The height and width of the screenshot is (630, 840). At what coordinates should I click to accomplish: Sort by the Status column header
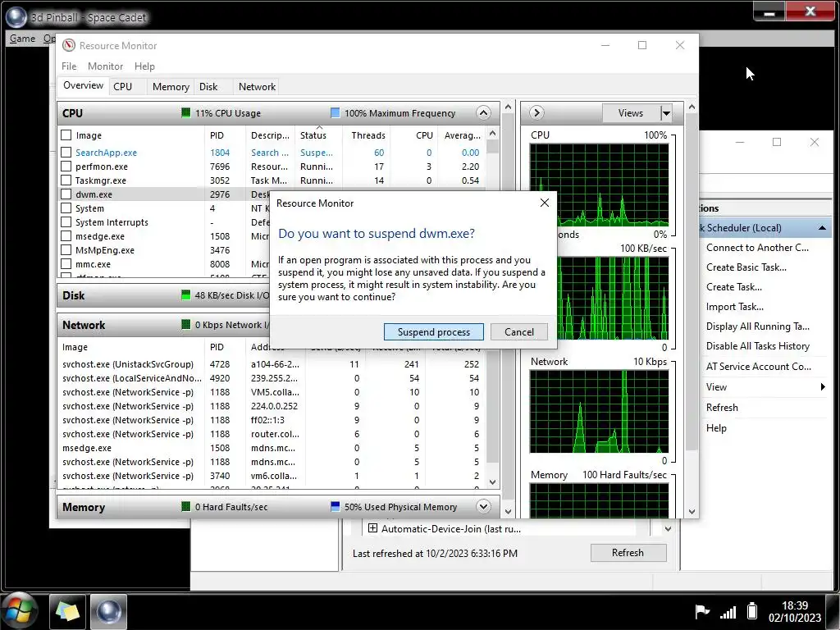point(313,135)
